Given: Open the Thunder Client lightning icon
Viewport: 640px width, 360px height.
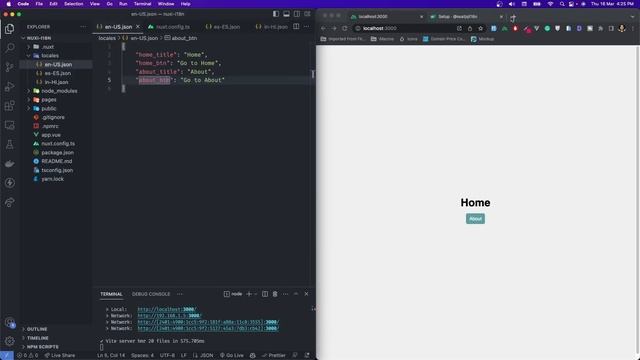Looking at the screenshot, I should tap(9, 183).
